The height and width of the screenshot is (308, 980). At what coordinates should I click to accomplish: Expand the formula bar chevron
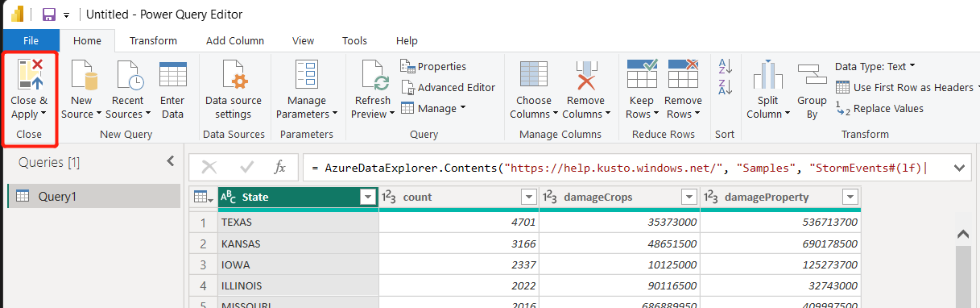pos(958,168)
